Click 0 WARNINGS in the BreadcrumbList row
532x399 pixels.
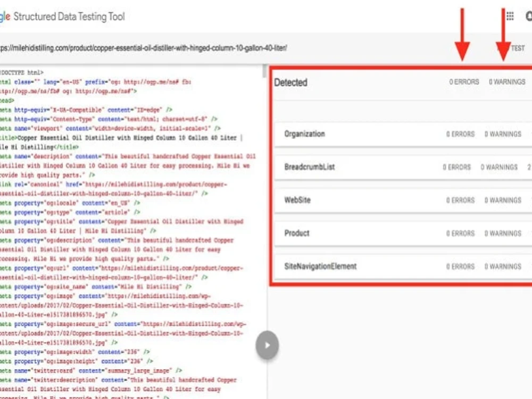(x=499, y=167)
